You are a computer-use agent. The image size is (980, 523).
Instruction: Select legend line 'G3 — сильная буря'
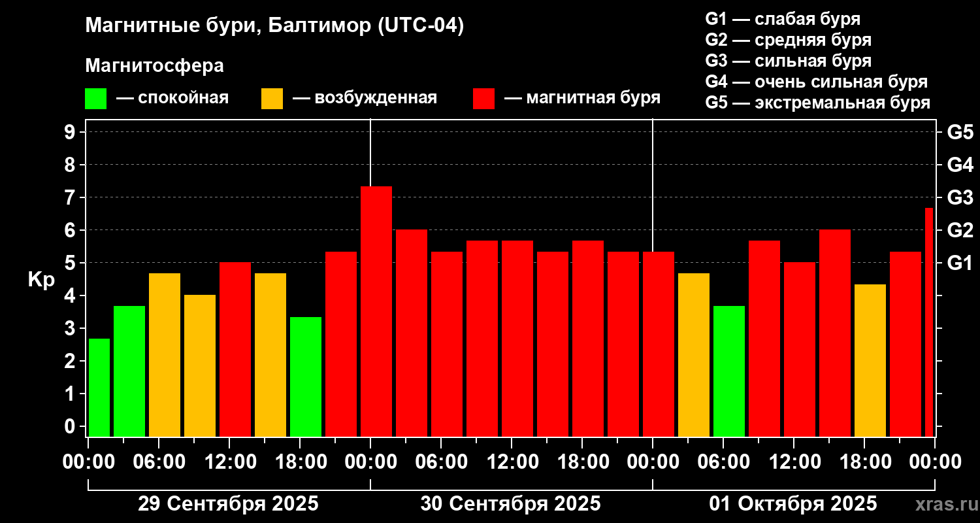[789, 61]
